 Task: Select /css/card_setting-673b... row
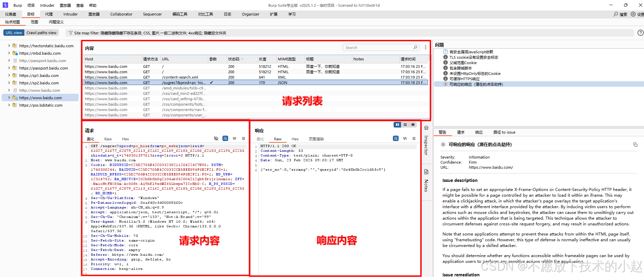coord(256,99)
